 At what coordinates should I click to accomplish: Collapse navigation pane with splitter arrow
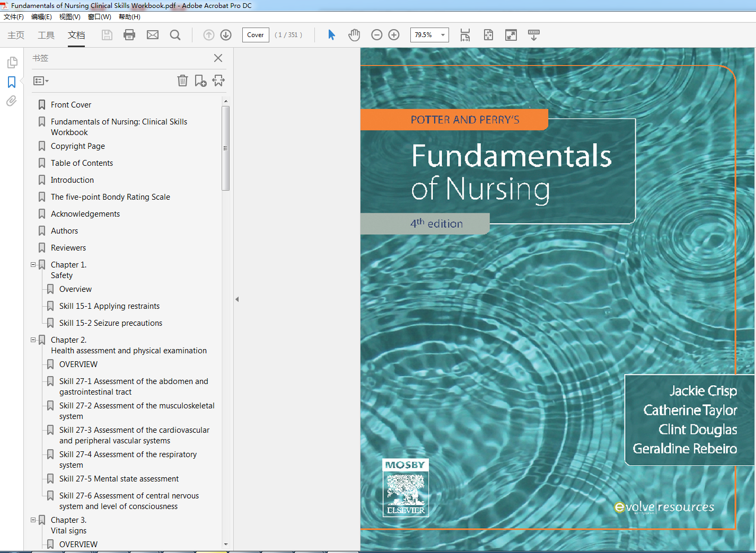pyautogui.click(x=237, y=299)
